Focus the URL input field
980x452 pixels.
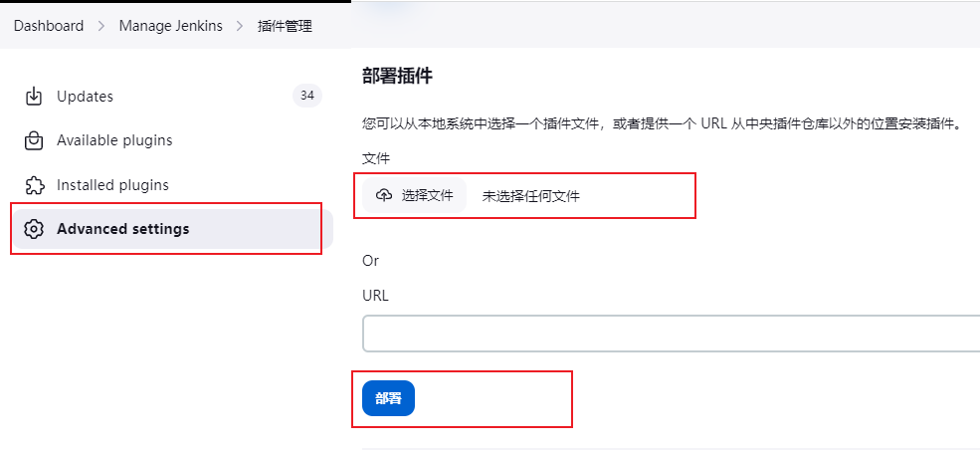pyautogui.click(x=672, y=334)
